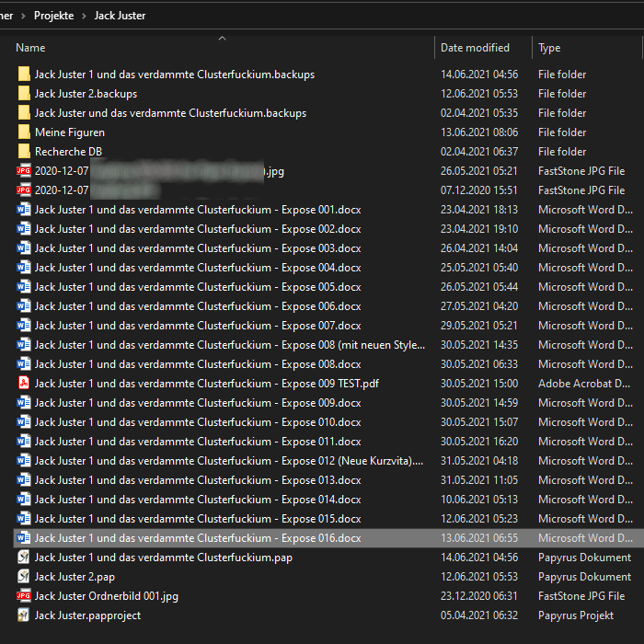Viewport: 644px width, 644px height.
Task: Navigate to Projekte in the address bar
Action: pyautogui.click(x=53, y=16)
